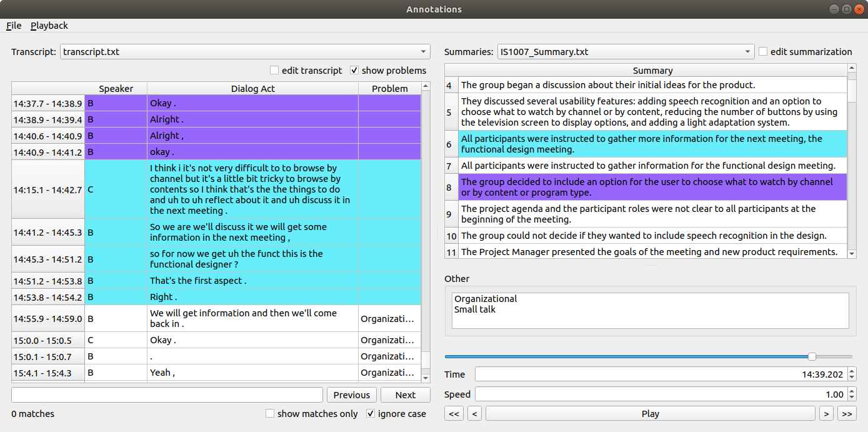Click the rewind double-arrow playback button

coord(454,413)
